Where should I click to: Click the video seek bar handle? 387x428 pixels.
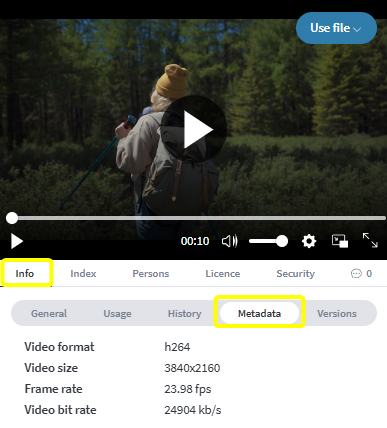click(x=12, y=218)
